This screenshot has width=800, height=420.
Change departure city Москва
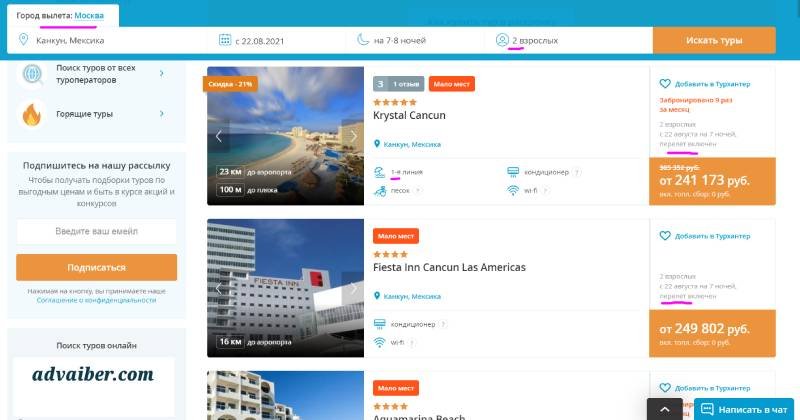pyautogui.click(x=89, y=16)
